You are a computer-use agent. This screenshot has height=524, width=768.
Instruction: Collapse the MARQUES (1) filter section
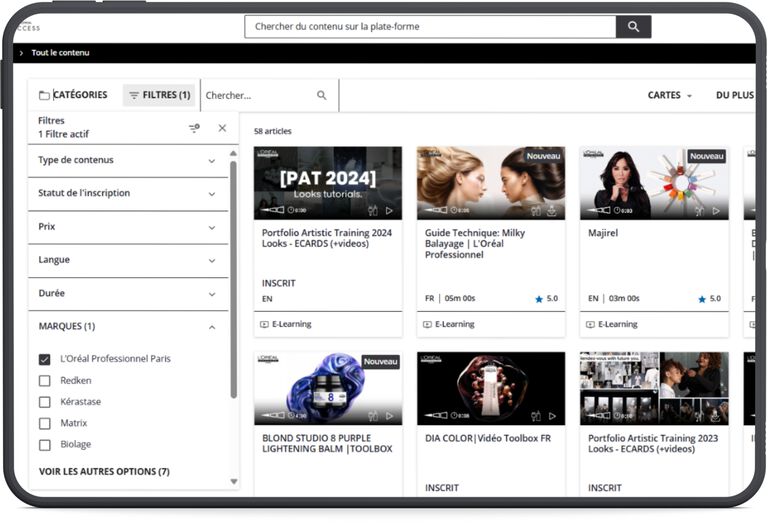pyautogui.click(x=128, y=327)
